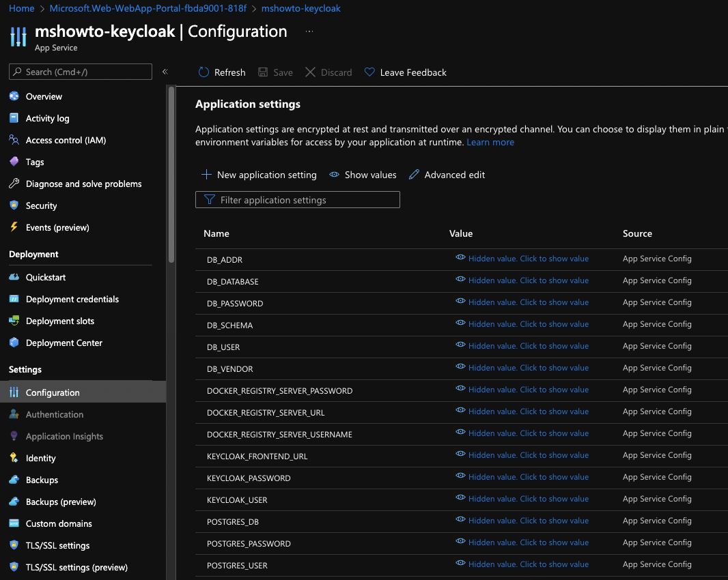Click the Advanced edit pencil icon
728x580 pixels.
click(x=414, y=175)
